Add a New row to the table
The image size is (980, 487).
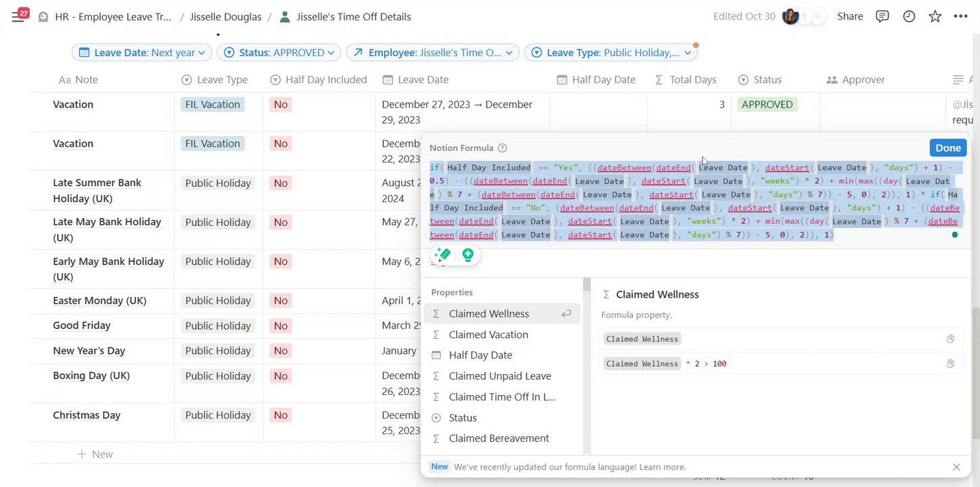pyautogui.click(x=95, y=454)
